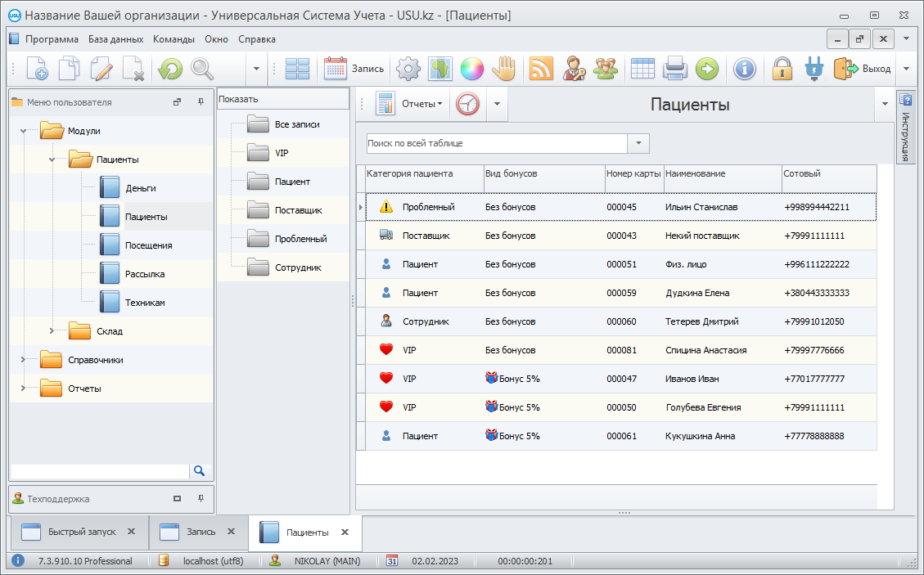Click the refresh green arrows icon
924x575 pixels.
[x=170, y=70]
